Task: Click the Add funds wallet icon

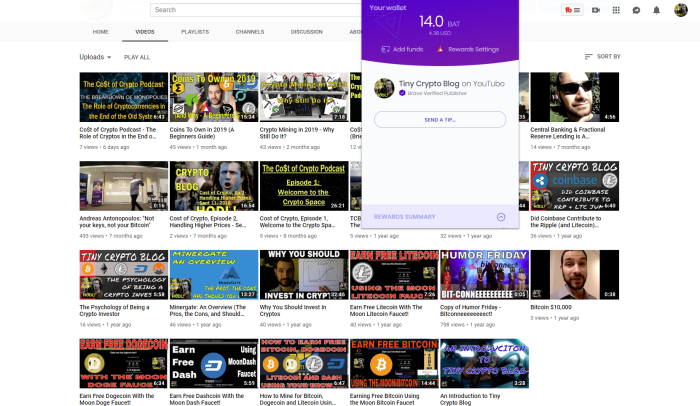Action: [385, 49]
